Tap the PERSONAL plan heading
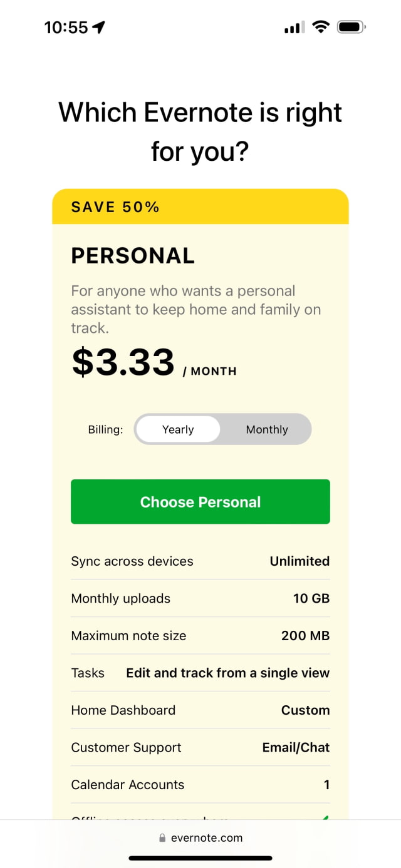 (133, 256)
